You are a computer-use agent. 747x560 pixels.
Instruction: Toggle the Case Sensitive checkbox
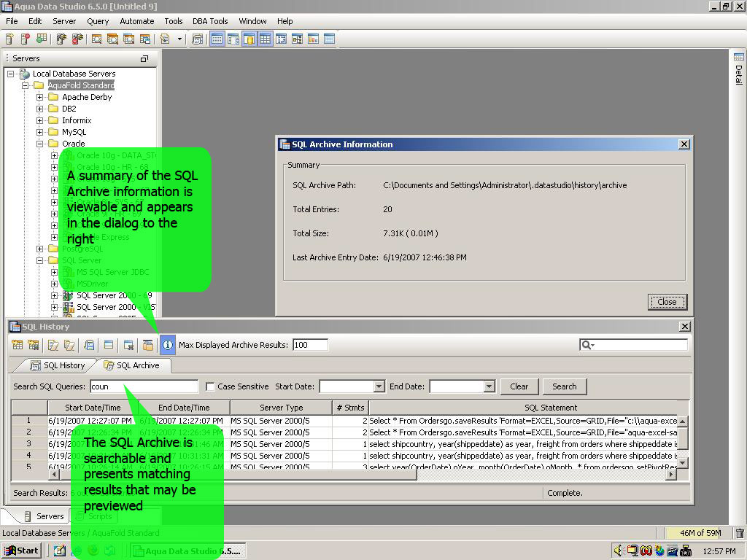(x=210, y=386)
